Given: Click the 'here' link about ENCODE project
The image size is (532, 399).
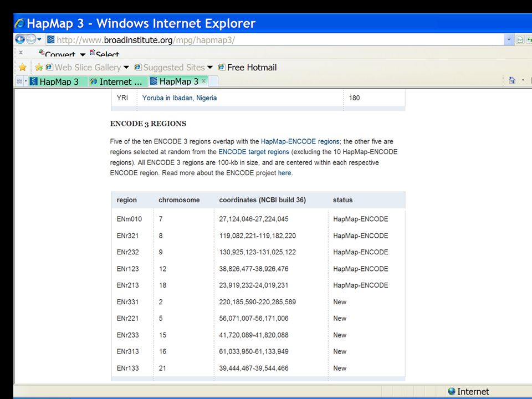Looking at the screenshot, I should pyautogui.click(x=285, y=173).
